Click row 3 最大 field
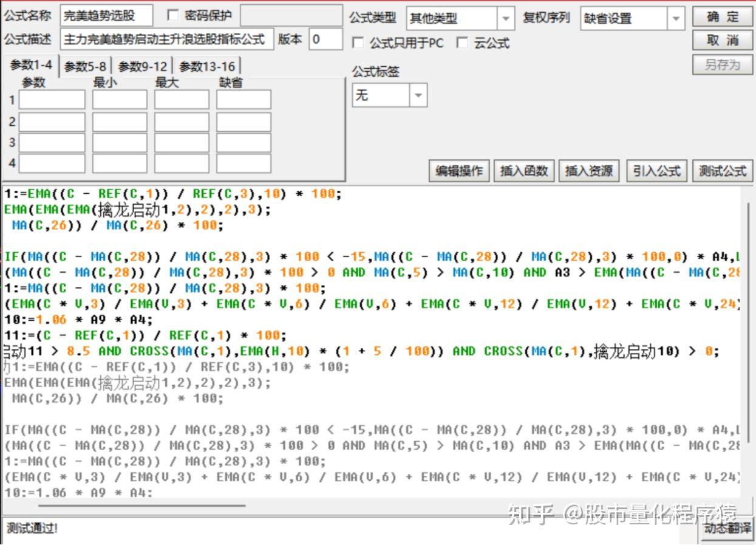Image resolution: width=756 pixels, height=545 pixels. pyautogui.click(x=182, y=143)
